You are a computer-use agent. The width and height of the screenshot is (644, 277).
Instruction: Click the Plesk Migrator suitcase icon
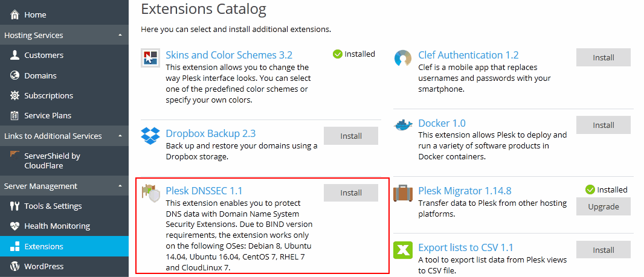[x=403, y=194]
